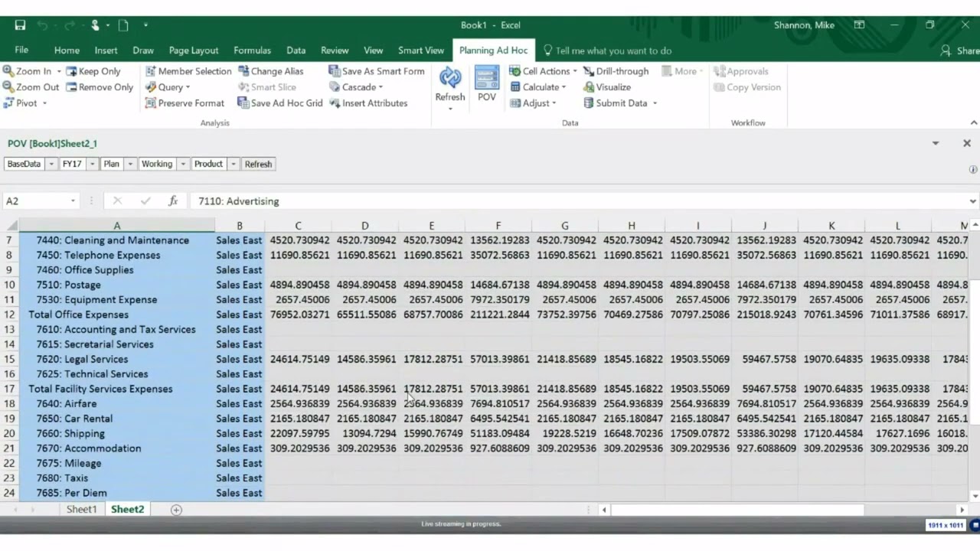Expand the Product POV dropdown arrow
The height and width of the screenshot is (551, 980).
click(x=234, y=164)
